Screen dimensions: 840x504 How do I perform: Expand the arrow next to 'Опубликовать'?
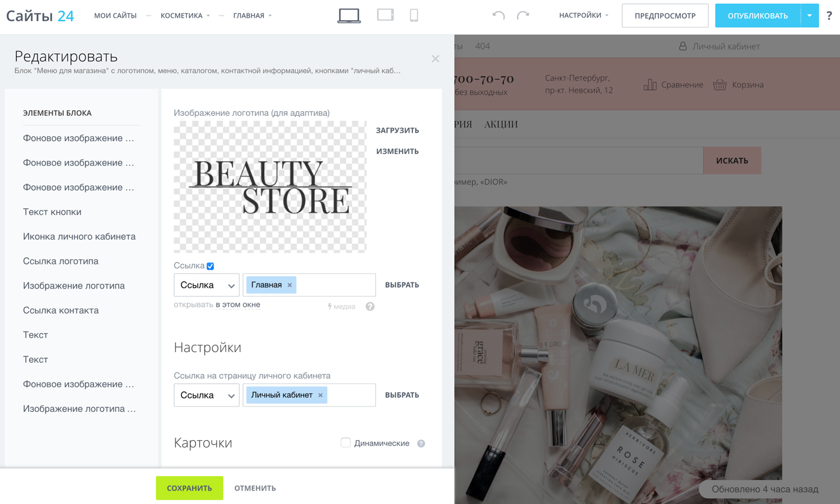pos(810,16)
